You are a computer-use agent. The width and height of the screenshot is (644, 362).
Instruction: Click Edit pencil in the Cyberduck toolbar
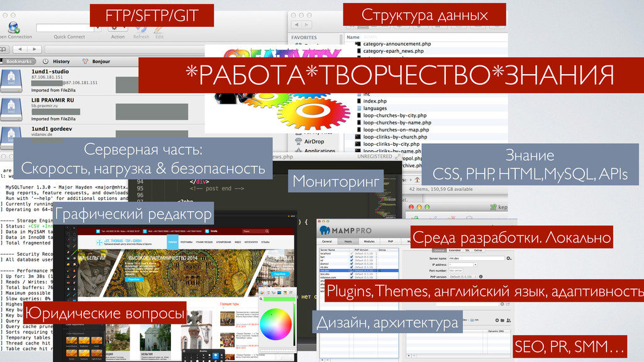(x=159, y=29)
